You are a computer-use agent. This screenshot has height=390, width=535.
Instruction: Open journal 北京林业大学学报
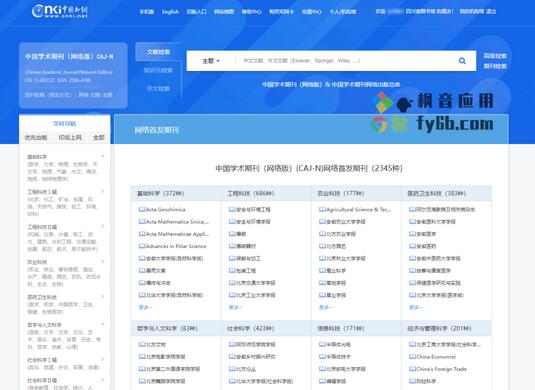(346, 258)
